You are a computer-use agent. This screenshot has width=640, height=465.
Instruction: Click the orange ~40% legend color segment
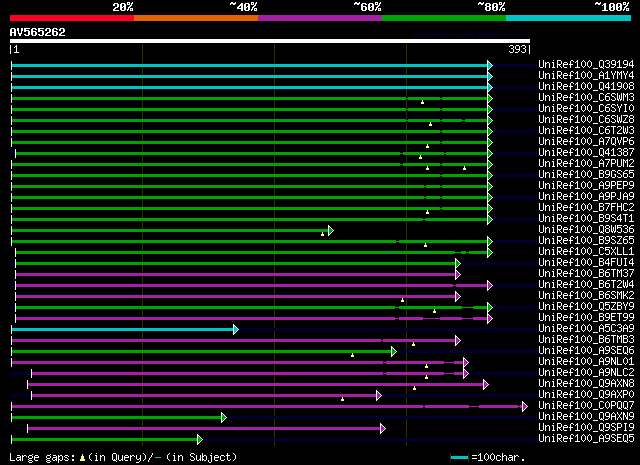click(x=196, y=18)
